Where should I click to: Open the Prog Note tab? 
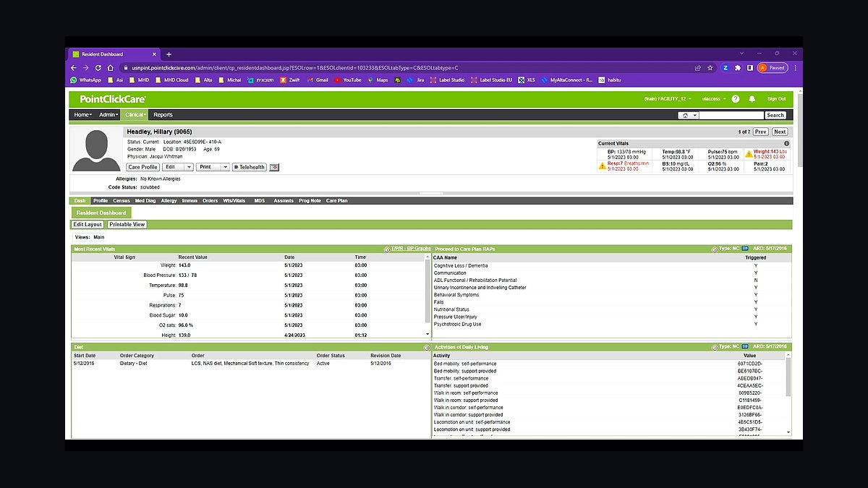(310, 201)
